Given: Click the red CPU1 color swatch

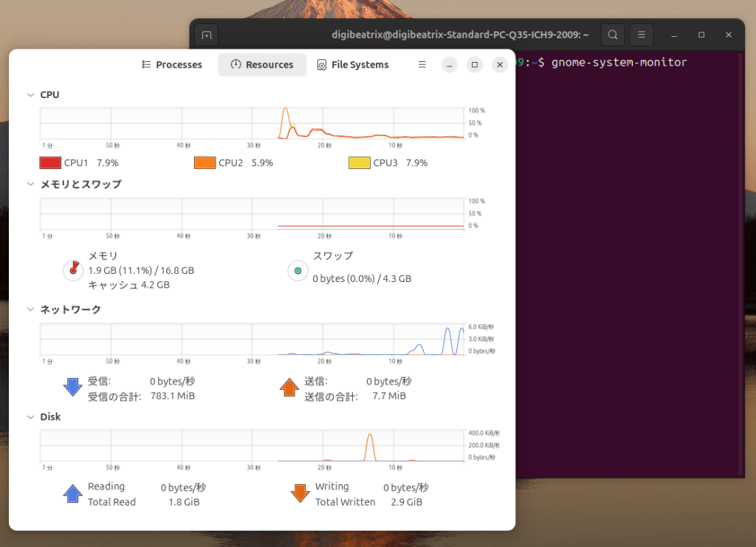Looking at the screenshot, I should pyautogui.click(x=49, y=162).
